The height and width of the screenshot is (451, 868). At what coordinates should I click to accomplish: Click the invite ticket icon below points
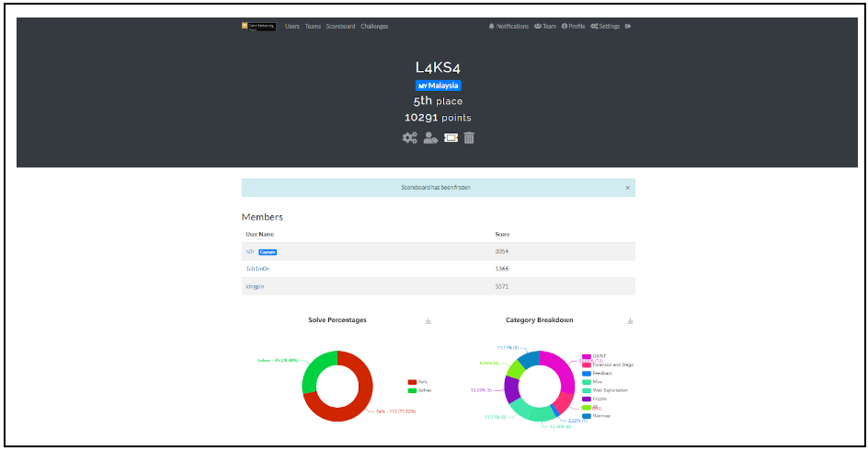[x=451, y=138]
